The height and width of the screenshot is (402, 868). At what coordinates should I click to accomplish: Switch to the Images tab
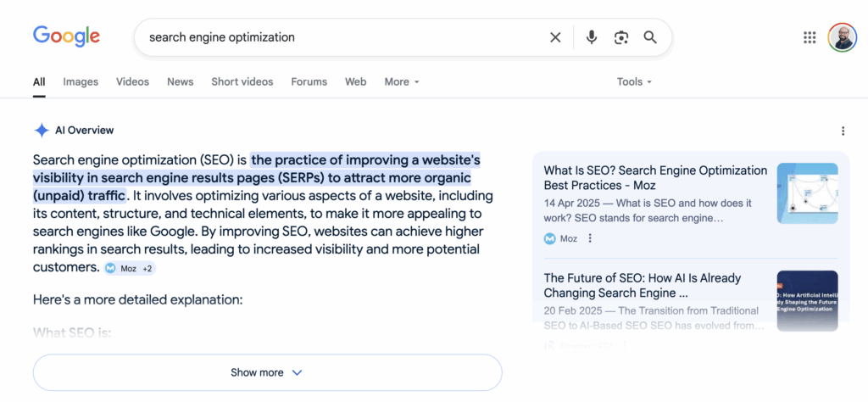[81, 82]
